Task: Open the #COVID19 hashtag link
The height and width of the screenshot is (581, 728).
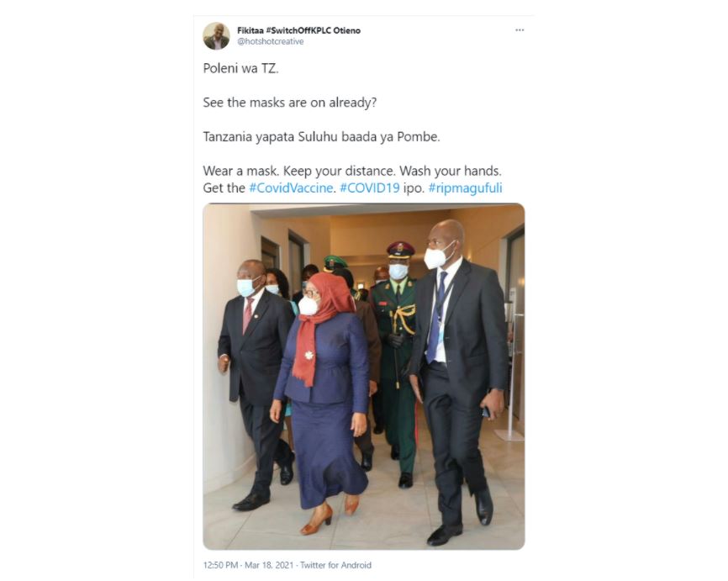Action: click(370, 188)
